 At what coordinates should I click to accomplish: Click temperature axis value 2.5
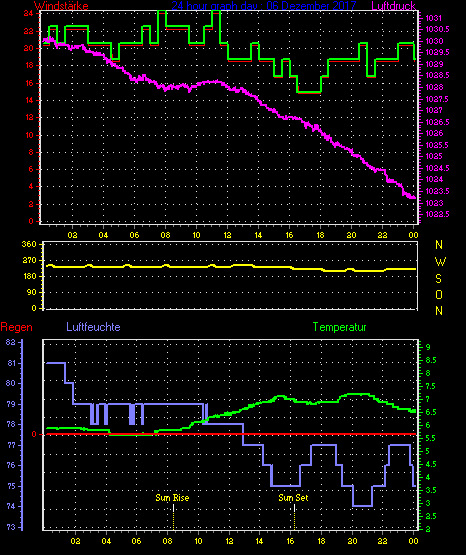click(431, 516)
